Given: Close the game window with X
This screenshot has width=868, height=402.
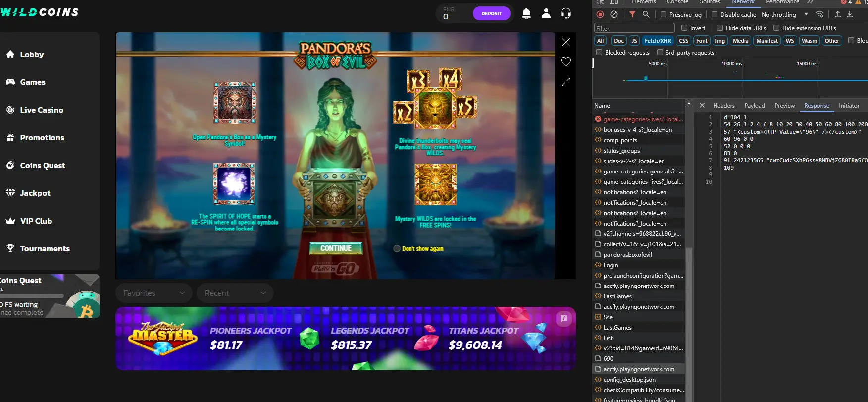Looking at the screenshot, I should (x=566, y=42).
